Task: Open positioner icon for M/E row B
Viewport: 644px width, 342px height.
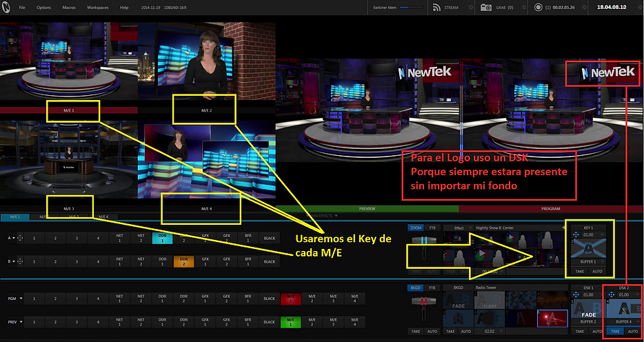Action: tap(20, 261)
